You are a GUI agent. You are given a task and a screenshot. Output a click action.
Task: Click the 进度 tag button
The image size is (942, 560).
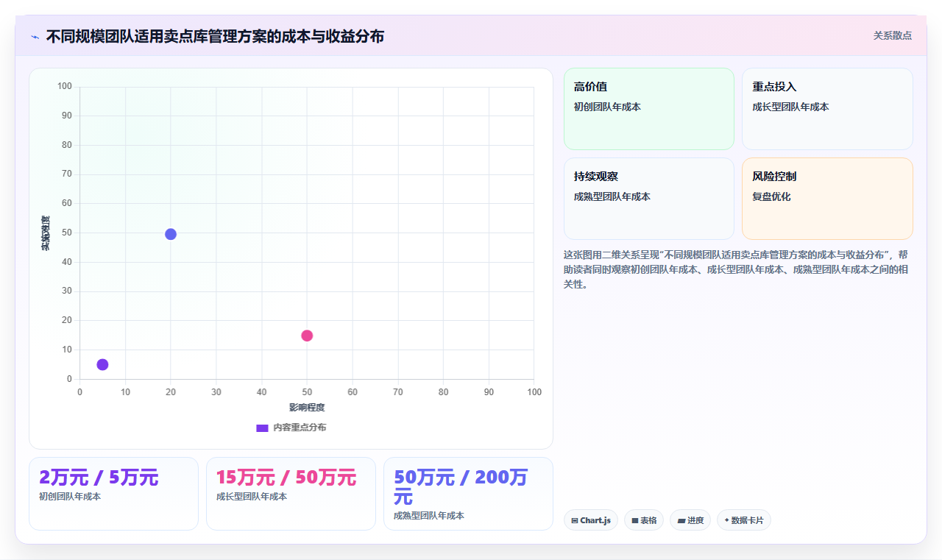coord(690,520)
